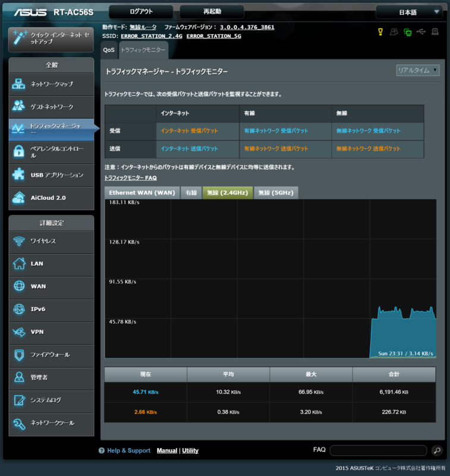Screen dimensions: 450x476
Task: Click the 詳細設定 sidebar section header
Action: [52, 223]
